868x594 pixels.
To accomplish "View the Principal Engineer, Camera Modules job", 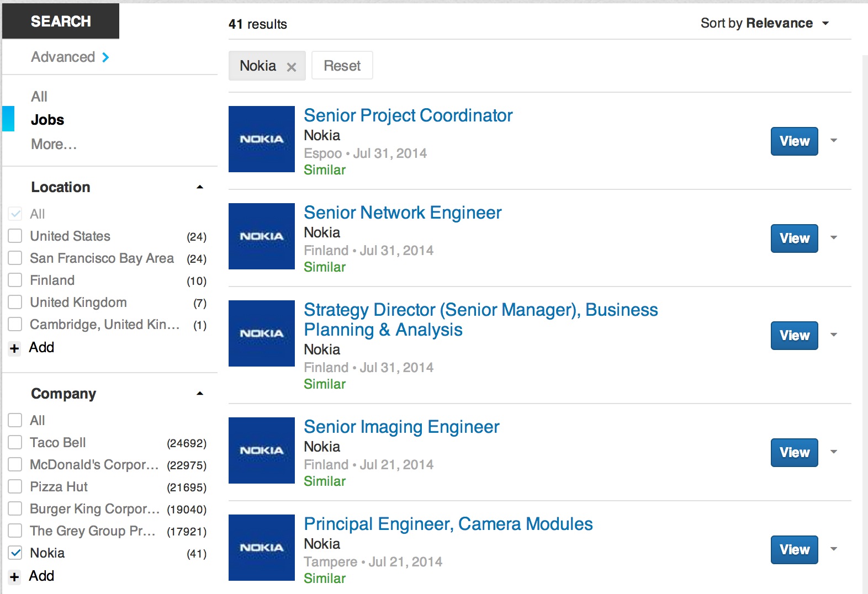I will [x=794, y=550].
